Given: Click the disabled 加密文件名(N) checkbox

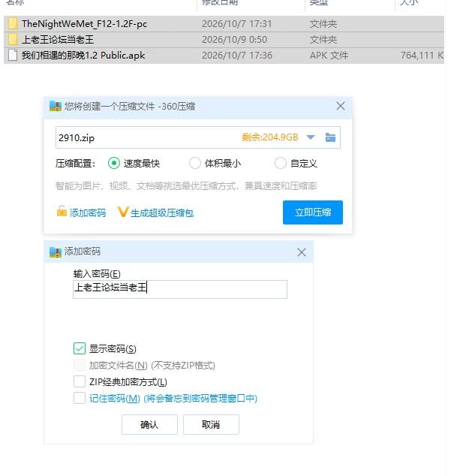Looking at the screenshot, I should [80, 365].
